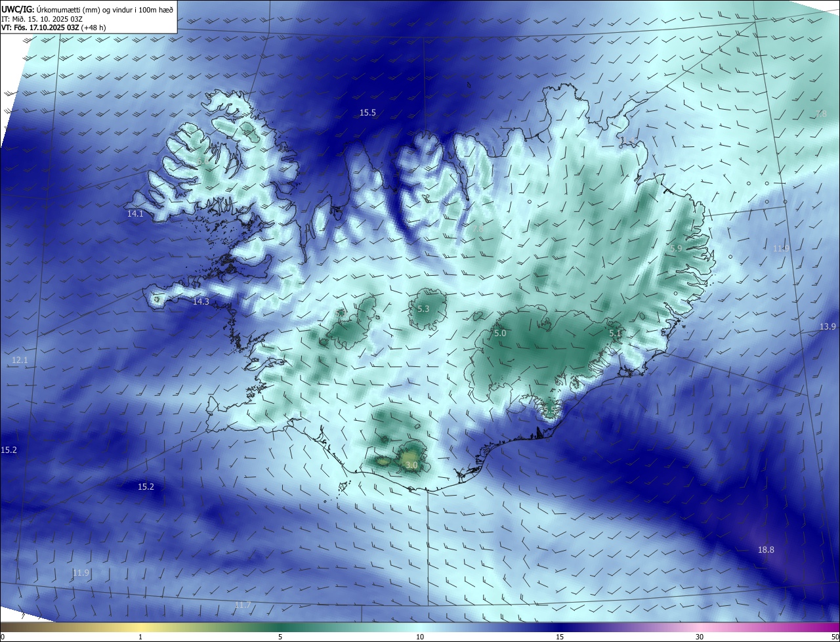Click the 14.1 value label
840x642 pixels.
pyautogui.click(x=135, y=214)
